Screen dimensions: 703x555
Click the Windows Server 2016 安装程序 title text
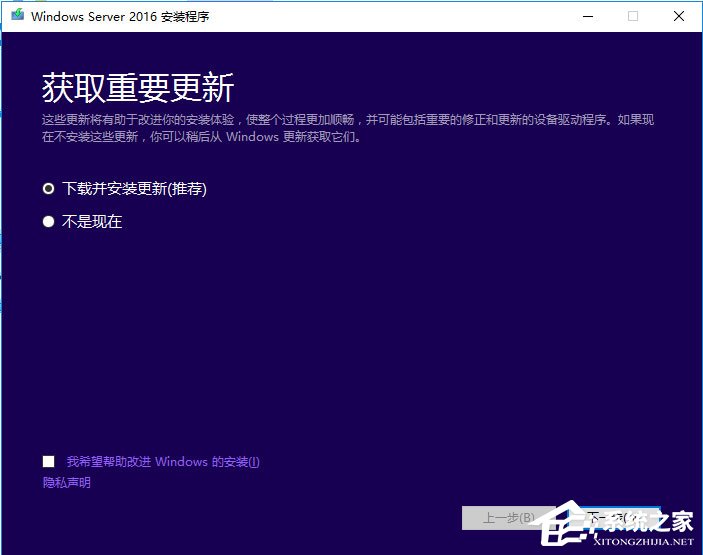(x=120, y=17)
